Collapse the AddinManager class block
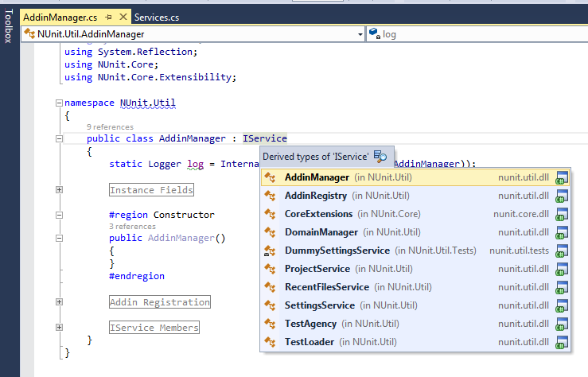The width and height of the screenshot is (588, 377). [x=59, y=138]
